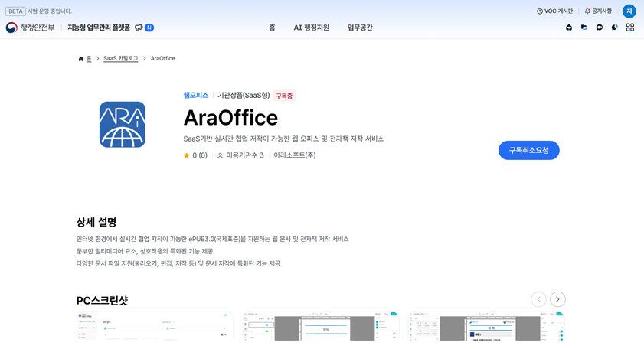The width and height of the screenshot is (644, 349).
Task: Open the VOC 게시판 link
Action: pyautogui.click(x=554, y=11)
